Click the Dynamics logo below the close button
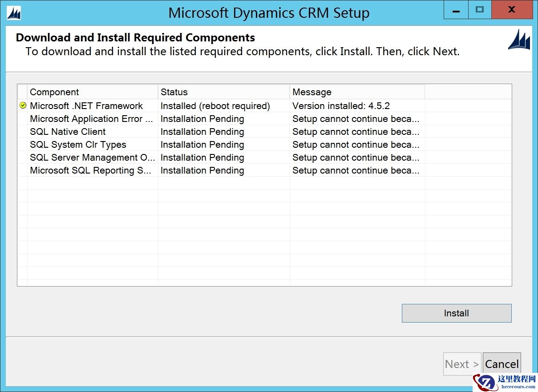 pyautogui.click(x=519, y=40)
